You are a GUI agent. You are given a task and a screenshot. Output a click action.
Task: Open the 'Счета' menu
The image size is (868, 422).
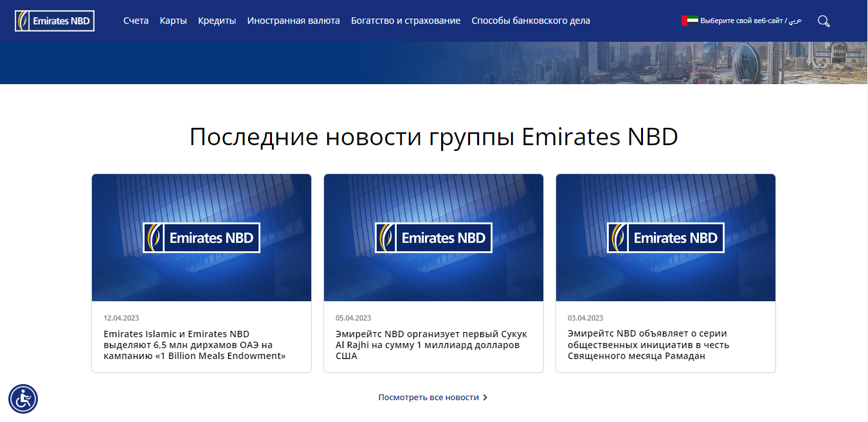136,21
